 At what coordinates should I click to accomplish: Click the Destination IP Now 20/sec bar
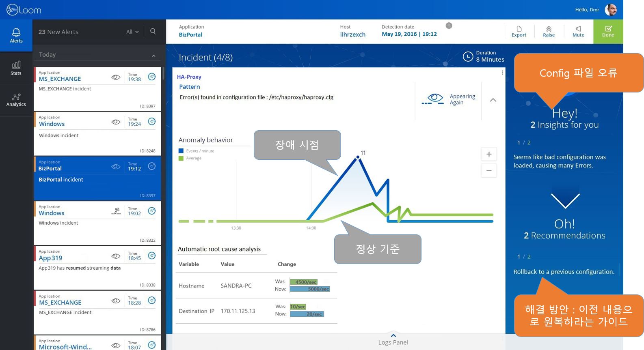click(x=307, y=314)
